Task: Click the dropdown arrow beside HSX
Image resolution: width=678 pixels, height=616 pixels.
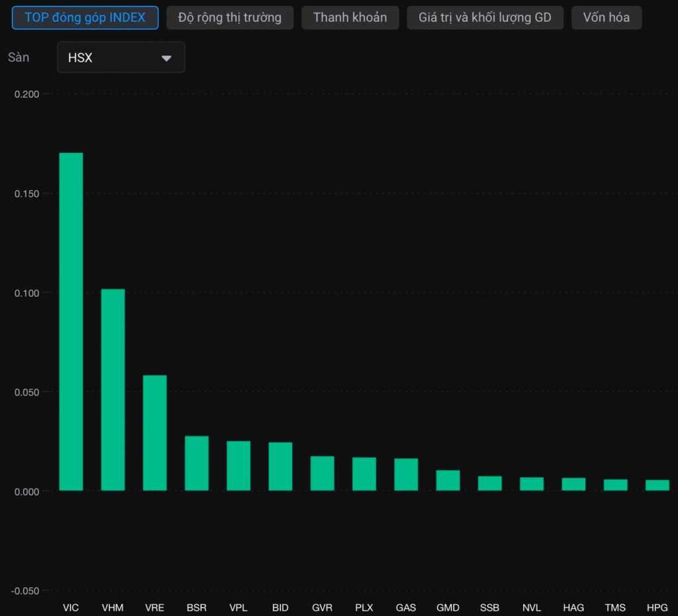Action: coord(166,58)
